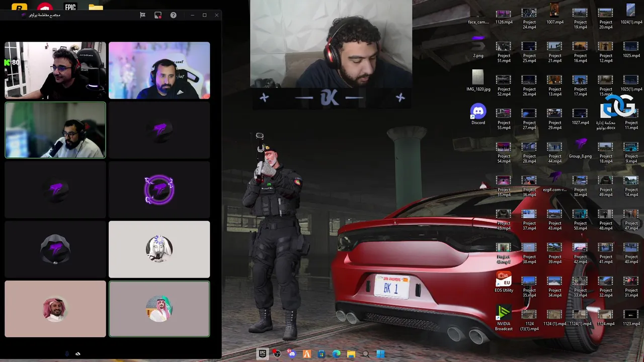This screenshot has height=362, width=644.
Task: Select the participant tile with glowing purple ring avatar
Action: tap(159, 190)
